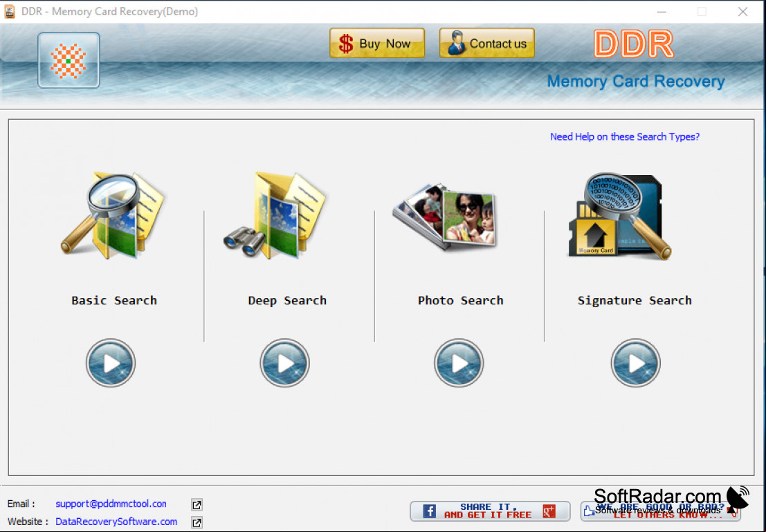Click the Basic Search magnifier folder icon

(113, 215)
